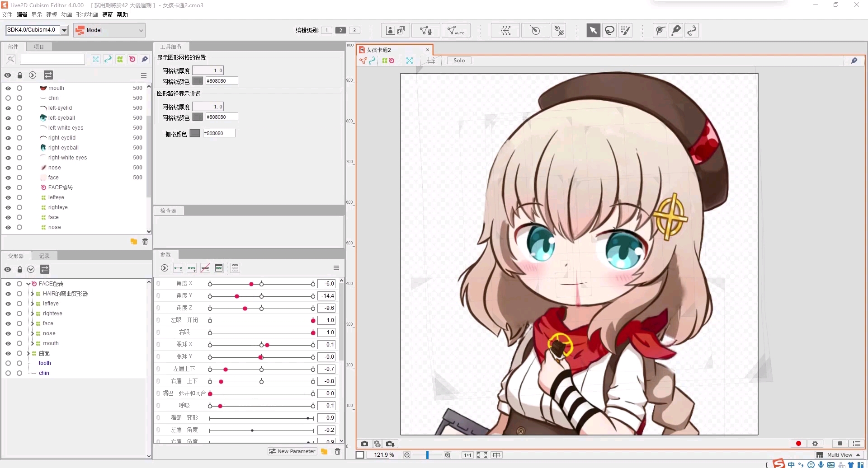Click the lock toggle above the parts list
The height and width of the screenshot is (468, 868).
point(20,75)
